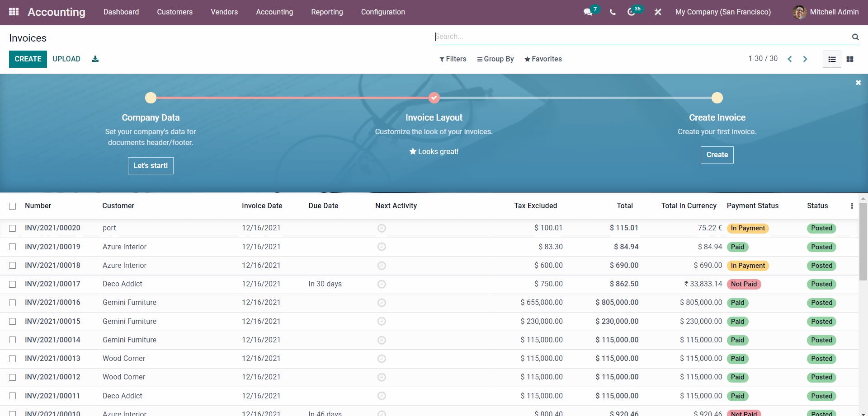
Task: Go to next page arrow
Action: [x=805, y=59]
